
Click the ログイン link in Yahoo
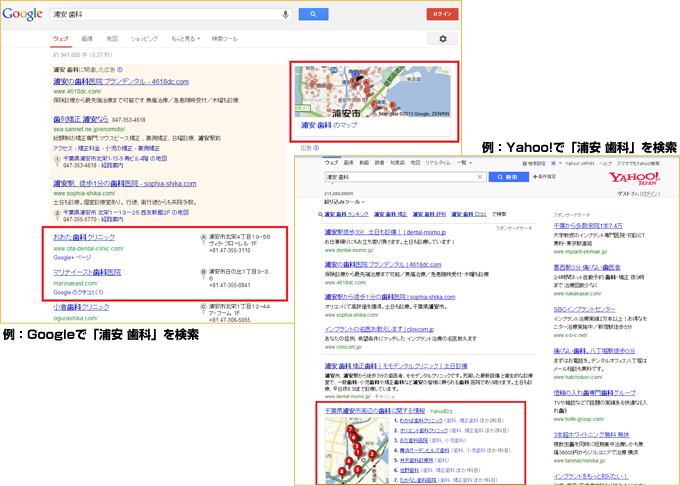pyautogui.click(x=650, y=194)
